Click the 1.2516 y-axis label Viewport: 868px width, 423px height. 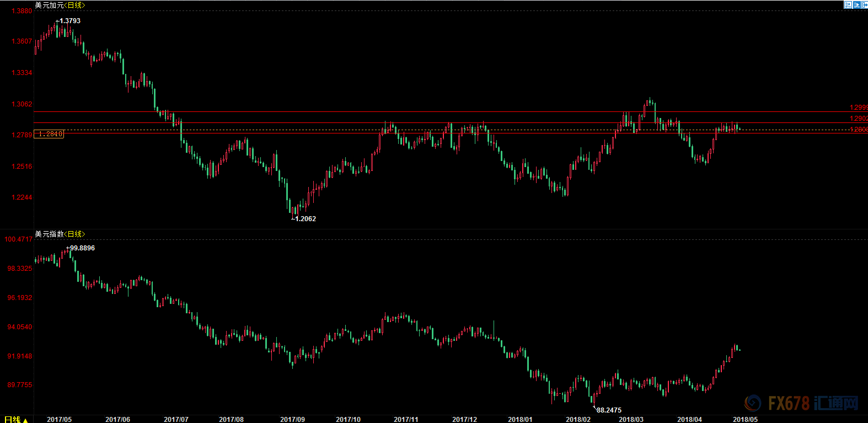point(22,167)
